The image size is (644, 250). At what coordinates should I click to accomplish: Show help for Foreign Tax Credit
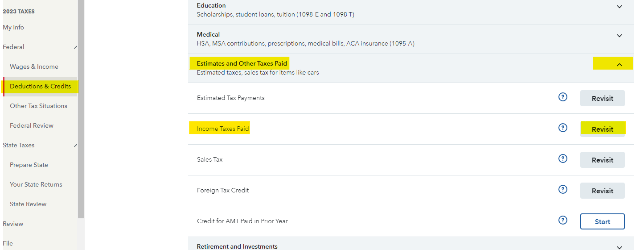[563, 189]
